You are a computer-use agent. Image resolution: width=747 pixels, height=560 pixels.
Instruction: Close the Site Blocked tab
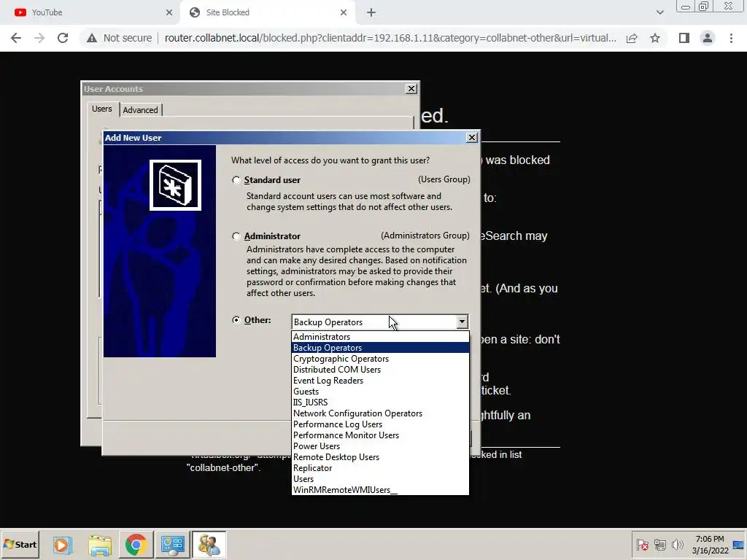click(x=344, y=12)
